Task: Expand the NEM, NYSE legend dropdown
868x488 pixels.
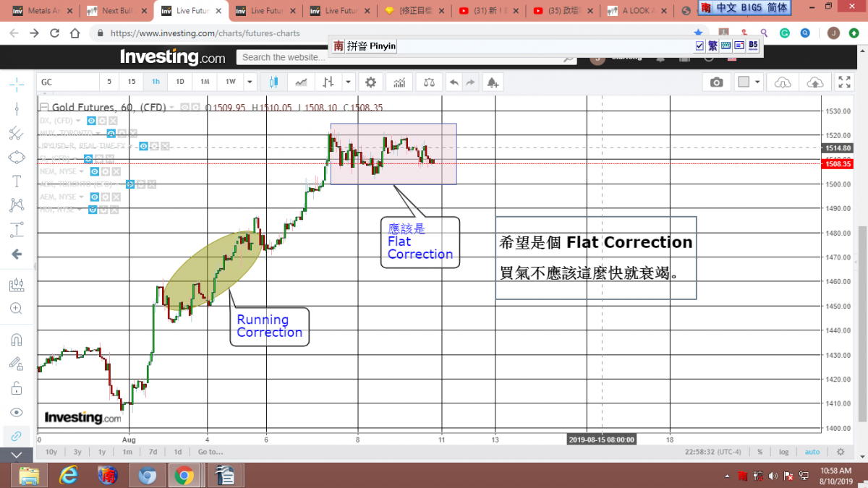Action: (x=82, y=172)
